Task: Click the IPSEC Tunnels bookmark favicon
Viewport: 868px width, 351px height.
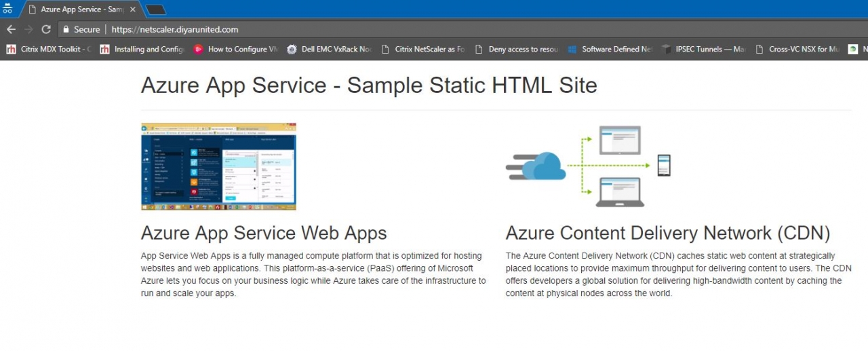Action: 666,49
